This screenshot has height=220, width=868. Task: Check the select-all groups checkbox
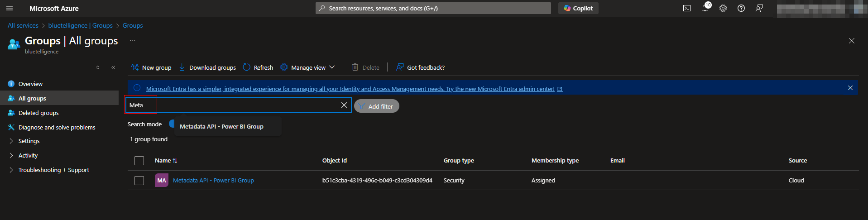point(139,161)
